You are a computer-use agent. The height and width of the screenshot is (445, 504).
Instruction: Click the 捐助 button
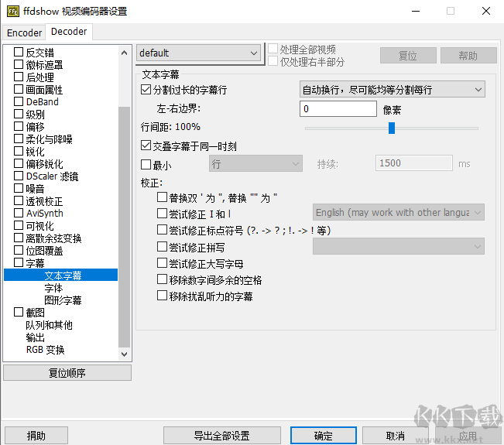click(x=36, y=436)
